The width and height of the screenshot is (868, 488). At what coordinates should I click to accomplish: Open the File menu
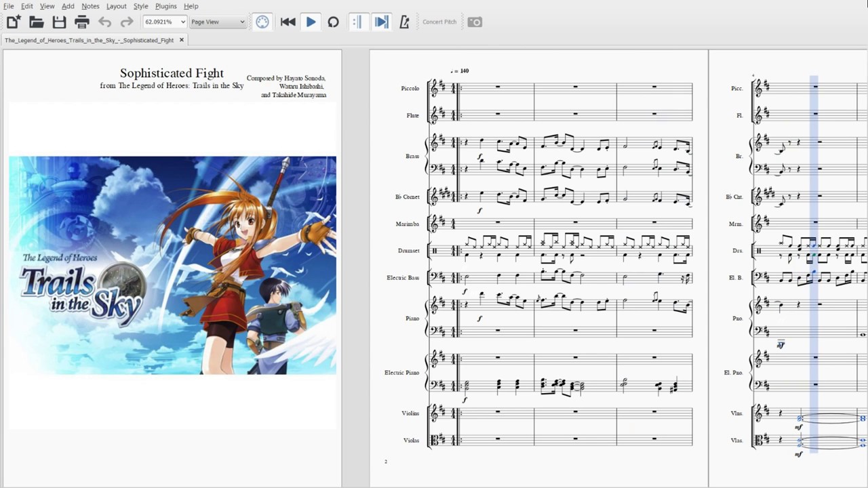[x=8, y=6]
